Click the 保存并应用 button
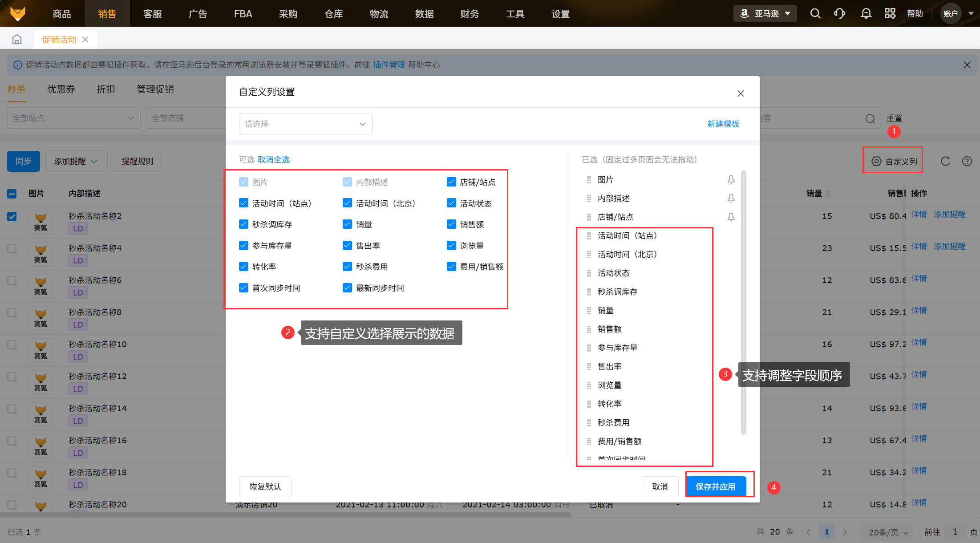The width and height of the screenshot is (980, 543). 715,486
